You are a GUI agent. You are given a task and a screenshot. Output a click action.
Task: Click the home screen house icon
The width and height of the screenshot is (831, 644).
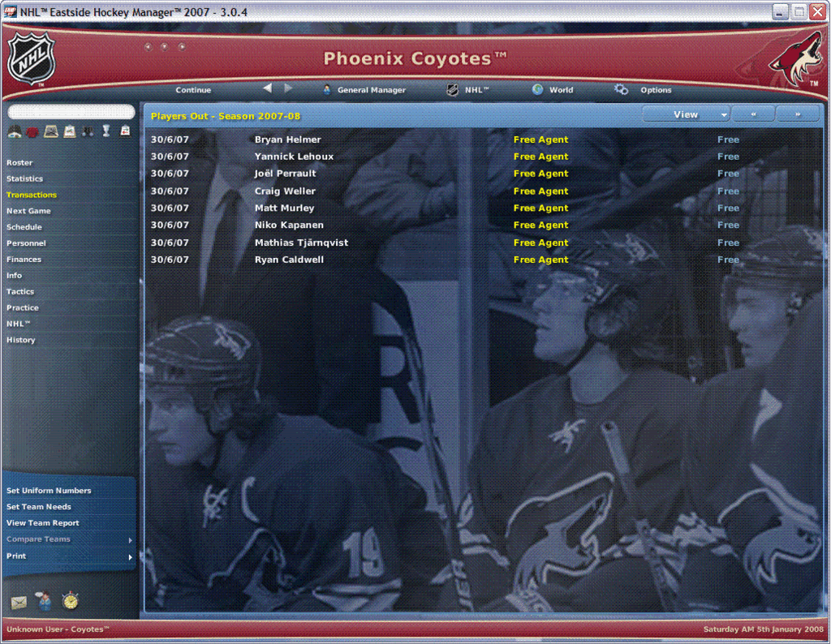point(15,131)
